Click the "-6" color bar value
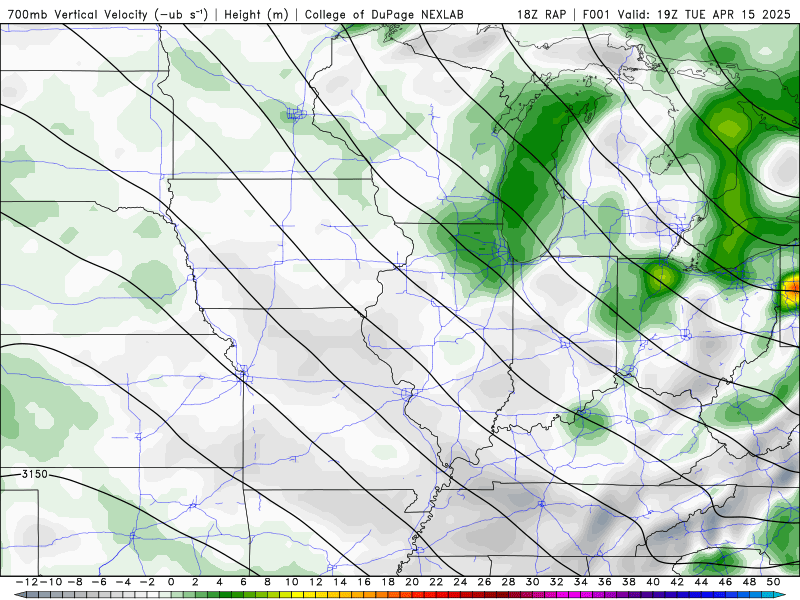This screenshot has height=600, width=800. (x=98, y=582)
